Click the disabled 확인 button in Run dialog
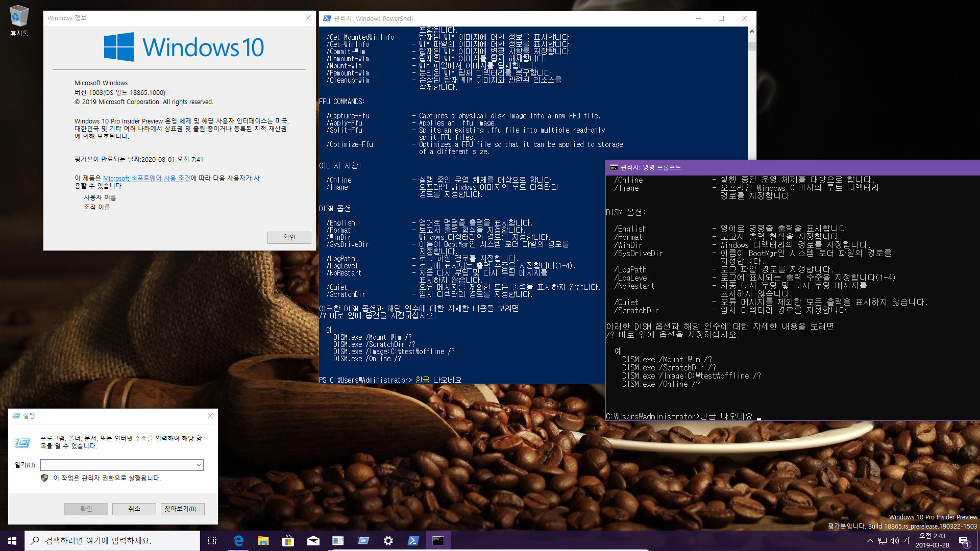Image resolution: width=980 pixels, height=551 pixels. click(x=86, y=509)
